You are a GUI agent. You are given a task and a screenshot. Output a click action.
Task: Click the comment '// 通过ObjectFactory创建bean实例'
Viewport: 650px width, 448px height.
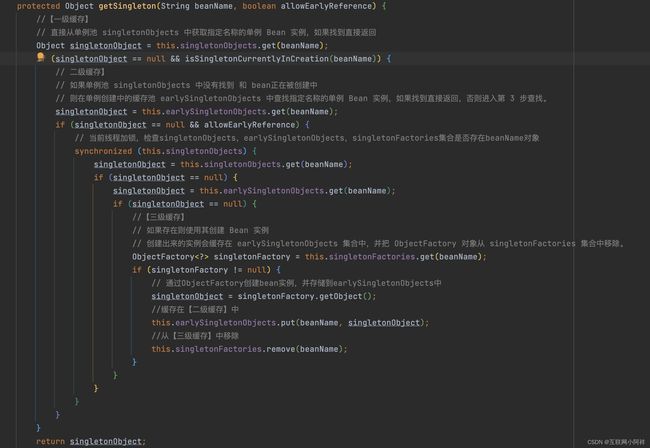point(296,283)
